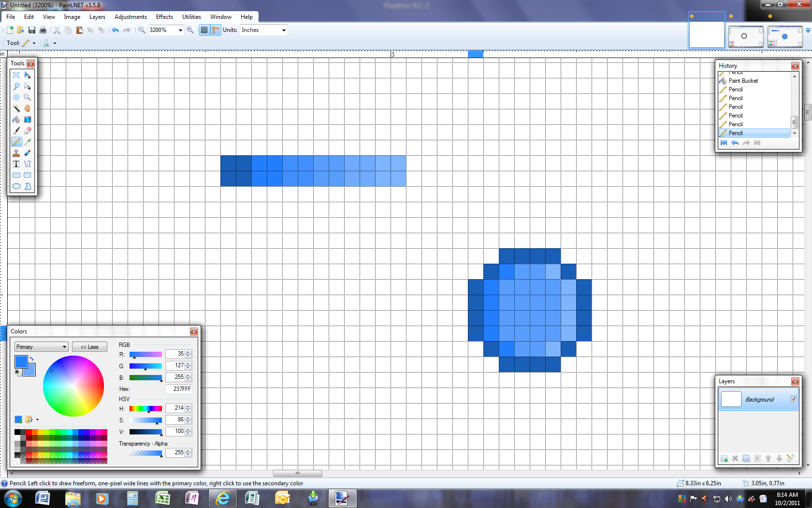Click the Transparency Alpha slider
Image resolution: width=812 pixels, height=508 pixels.
click(x=145, y=453)
